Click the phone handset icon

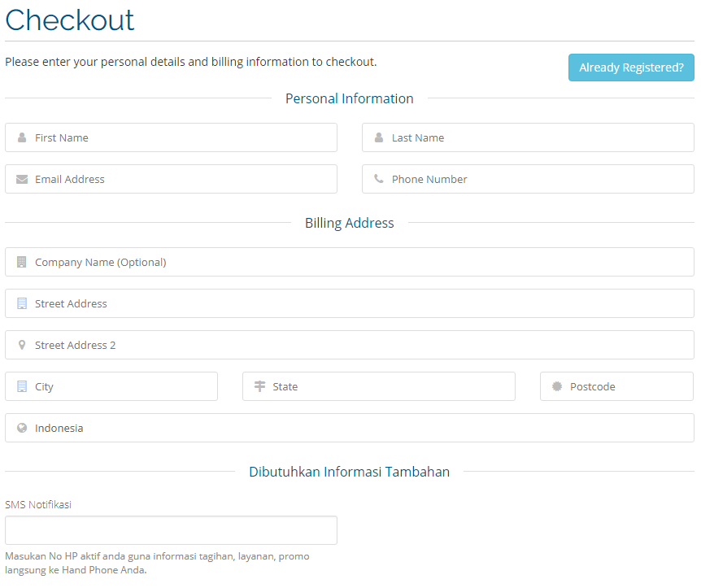pyautogui.click(x=379, y=179)
